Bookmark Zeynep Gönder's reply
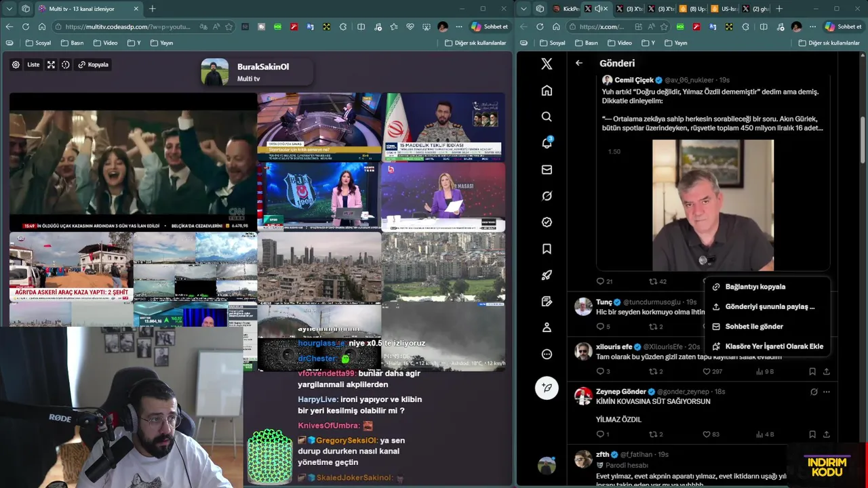The height and width of the screenshot is (488, 868). tap(812, 434)
